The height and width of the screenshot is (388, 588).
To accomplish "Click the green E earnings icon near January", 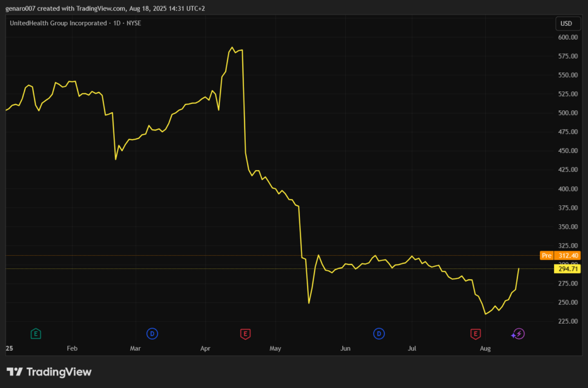I will pos(36,333).
